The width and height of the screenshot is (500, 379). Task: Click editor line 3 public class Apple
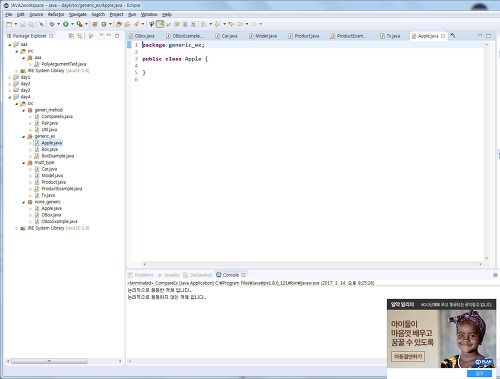point(175,59)
